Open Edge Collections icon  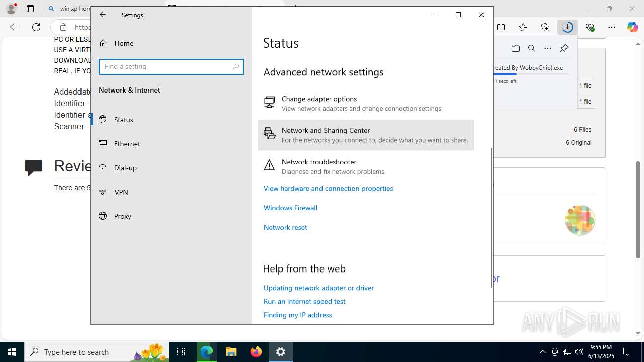coord(545,27)
